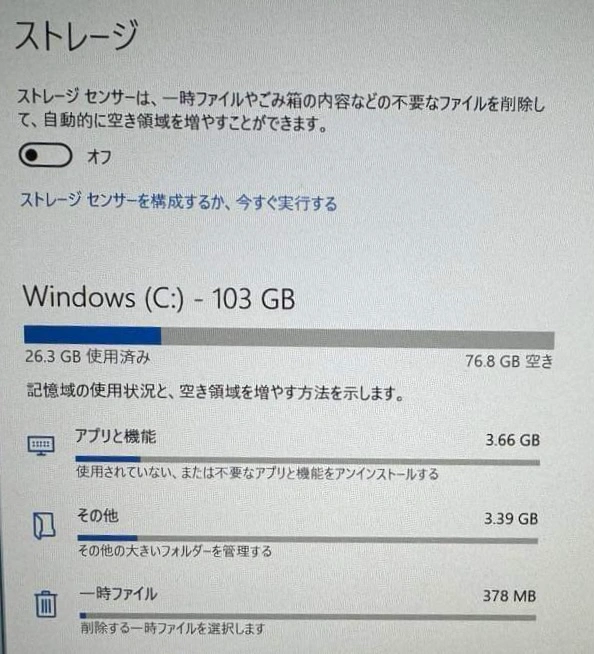Click the 378 MB size value
This screenshot has height=654, width=594.
[509, 596]
